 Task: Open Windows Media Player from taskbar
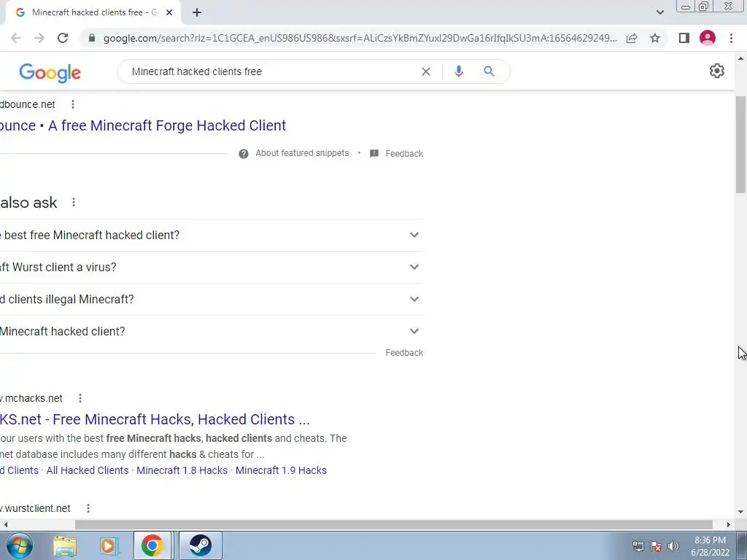(x=109, y=545)
